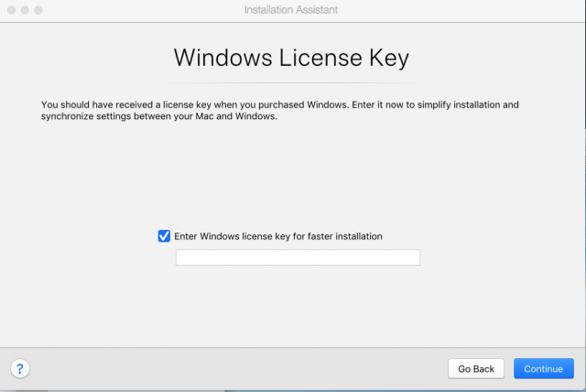Uncheck Enter Windows license key for faster installation
The height and width of the screenshot is (392, 586).
pyautogui.click(x=164, y=236)
